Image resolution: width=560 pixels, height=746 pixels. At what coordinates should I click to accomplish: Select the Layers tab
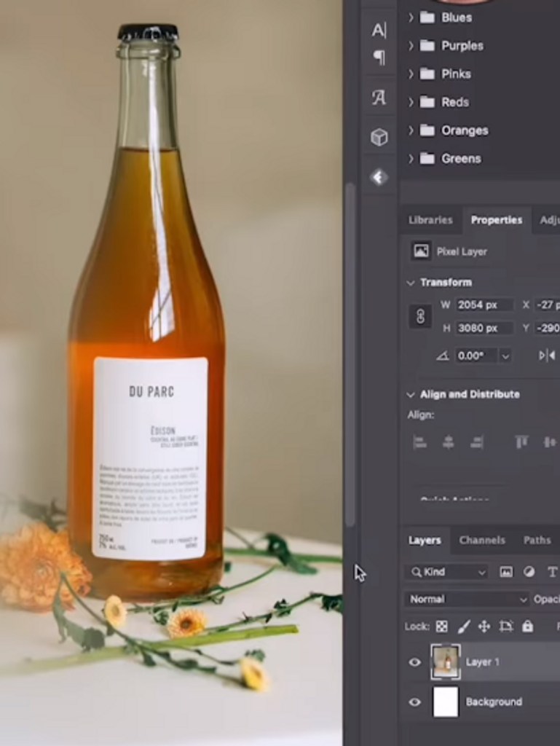pos(424,541)
